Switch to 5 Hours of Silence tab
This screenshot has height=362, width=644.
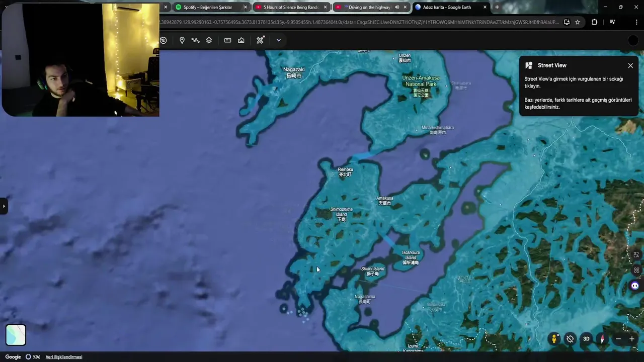point(292,7)
